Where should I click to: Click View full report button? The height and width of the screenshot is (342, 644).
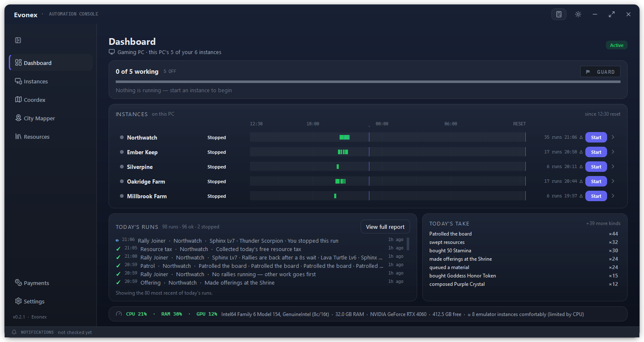(x=385, y=227)
